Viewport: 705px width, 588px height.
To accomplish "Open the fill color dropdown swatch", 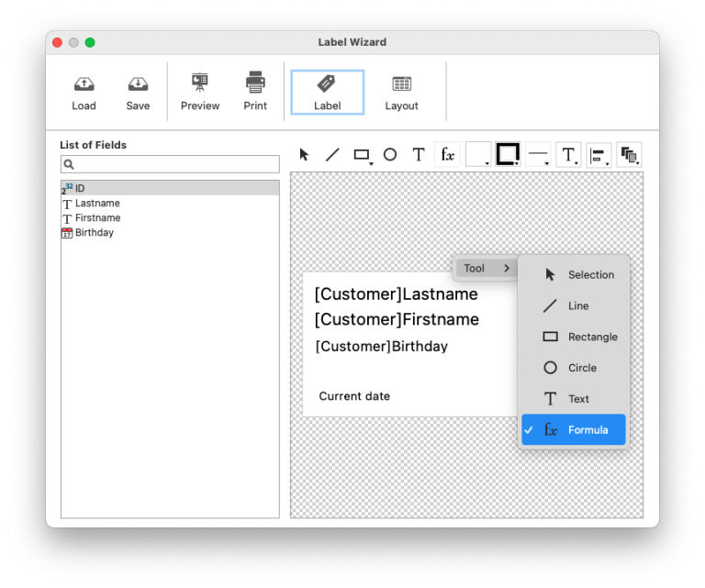I will 478,155.
